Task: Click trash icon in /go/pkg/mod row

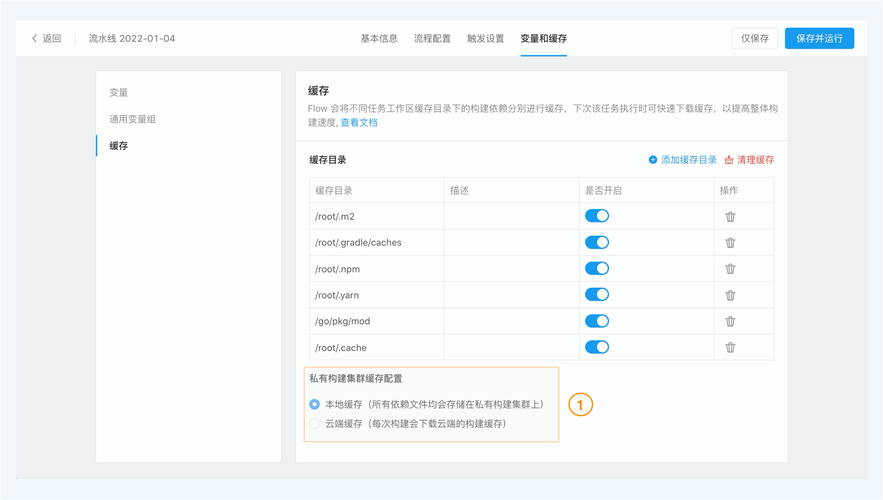Action: pos(730,321)
